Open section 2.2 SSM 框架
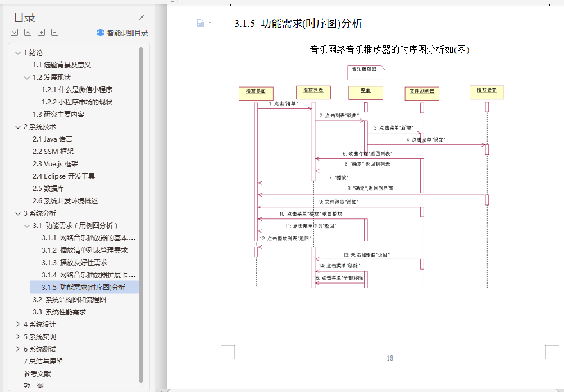 [x=53, y=151]
